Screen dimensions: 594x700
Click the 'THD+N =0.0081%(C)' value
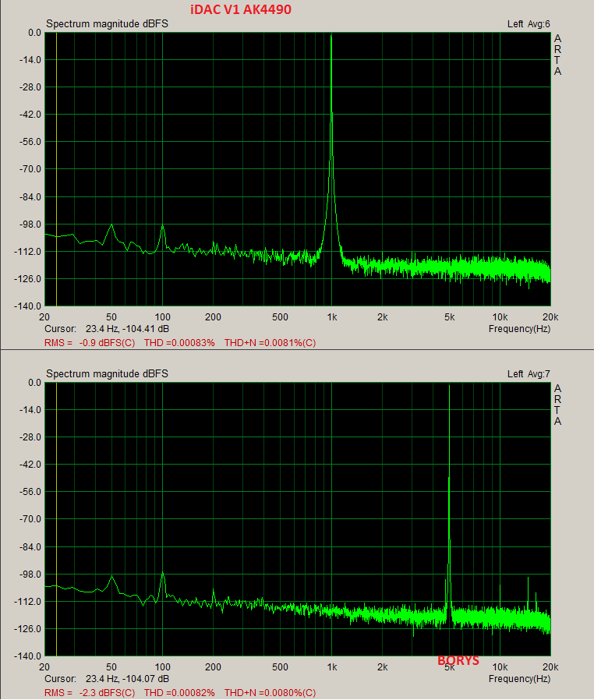point(270,343)
